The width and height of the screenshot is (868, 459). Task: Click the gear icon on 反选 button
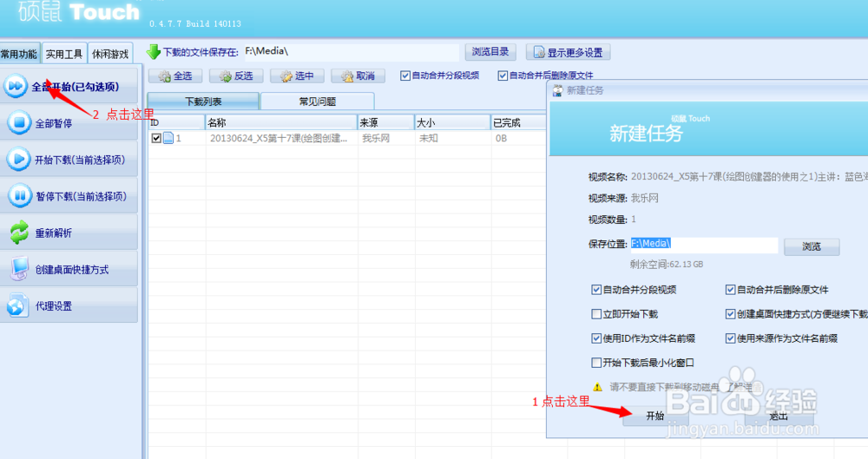pos(226,76)
